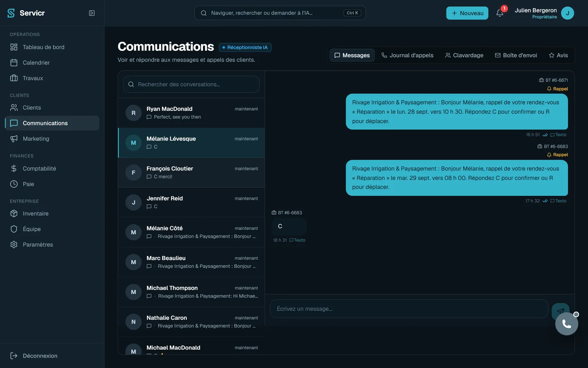Click Rechercher des conversations field
This screenshot has height=368, width=588.
[191, 84]
